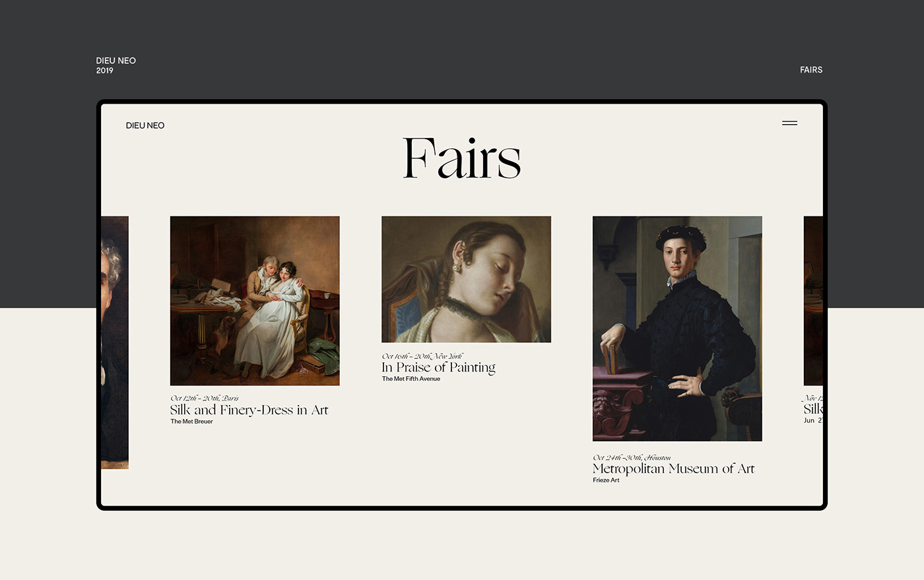Screen dimensions: 924x580
Task: Open Silk and Finery-Dress in Art link
Action: pos(249,410)
